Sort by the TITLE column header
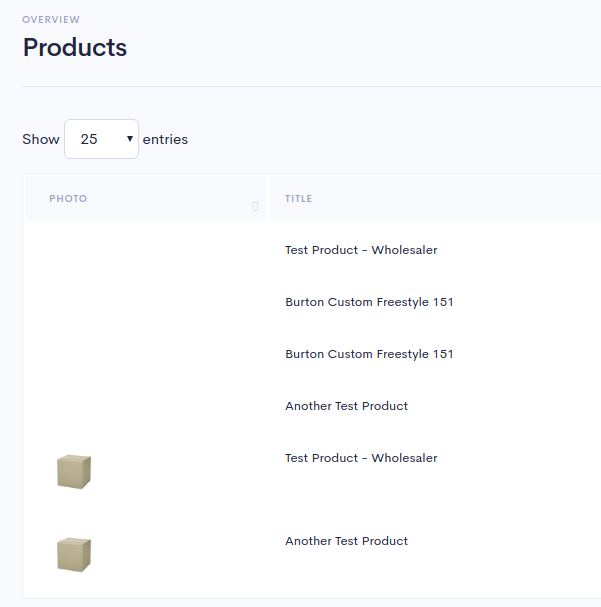Screen dimensions: 601x607 tap(435, 199)
